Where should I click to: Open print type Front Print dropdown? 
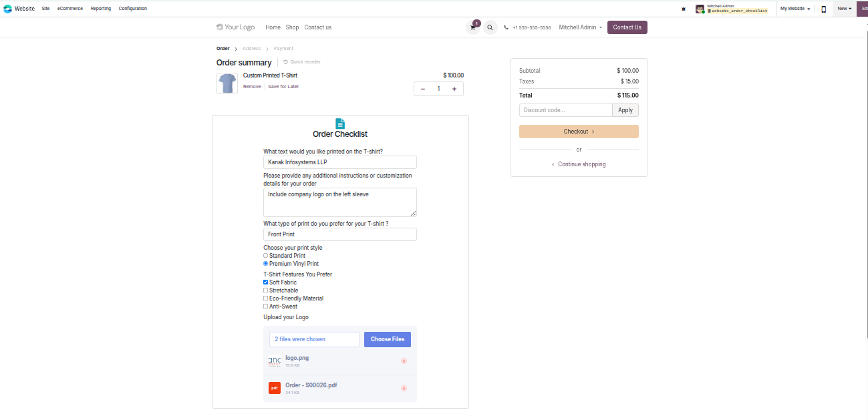pos(340,234)
